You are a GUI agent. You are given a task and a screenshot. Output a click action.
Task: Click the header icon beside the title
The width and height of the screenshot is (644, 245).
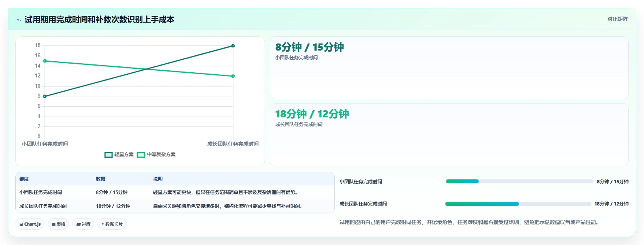tap(19, 20)
